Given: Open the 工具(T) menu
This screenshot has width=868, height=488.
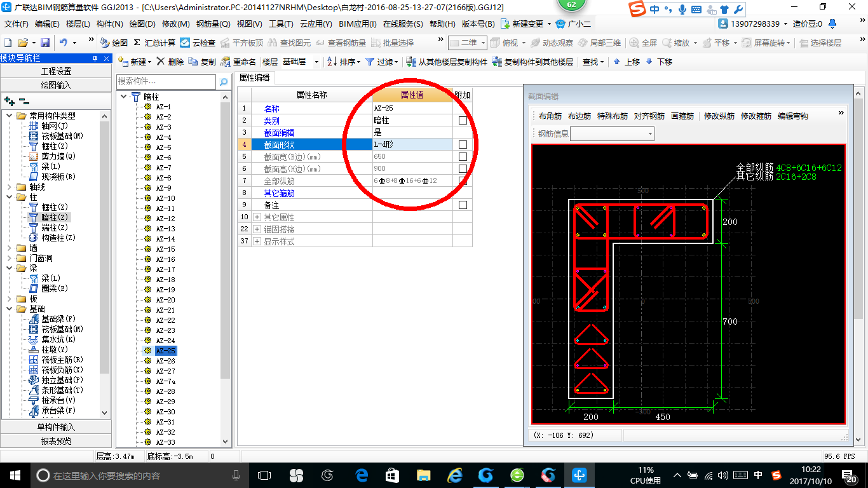Looking at the screenshot, I should [x=281, y=24].
